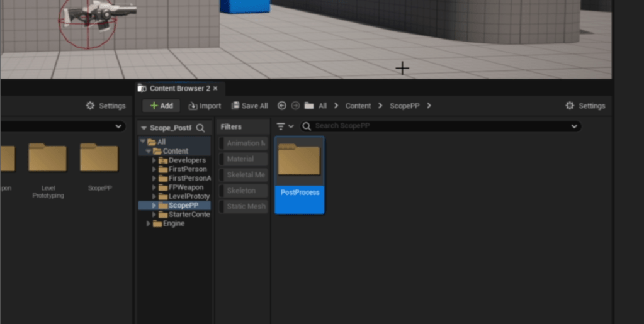Image resolution: width=644 pixels, height=324 pixels.
Task: Go back with the history back arrow
Action: 281,106
